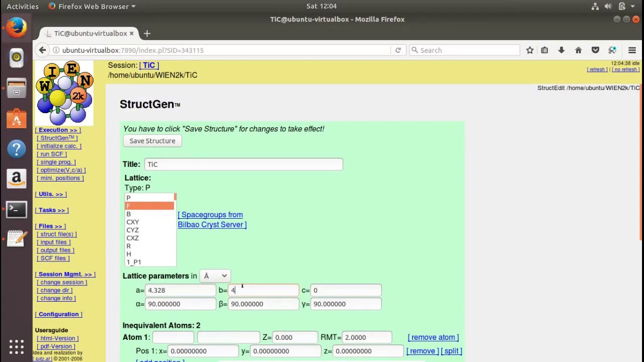Click the refresh link at top right
644x362 pixels.
[x=597, y=69]
